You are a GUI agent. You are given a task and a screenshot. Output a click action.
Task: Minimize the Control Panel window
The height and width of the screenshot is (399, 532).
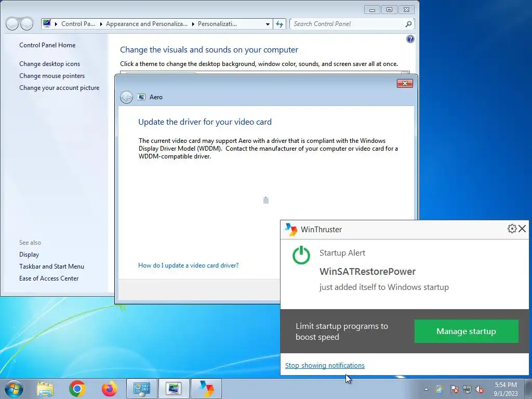372,10
